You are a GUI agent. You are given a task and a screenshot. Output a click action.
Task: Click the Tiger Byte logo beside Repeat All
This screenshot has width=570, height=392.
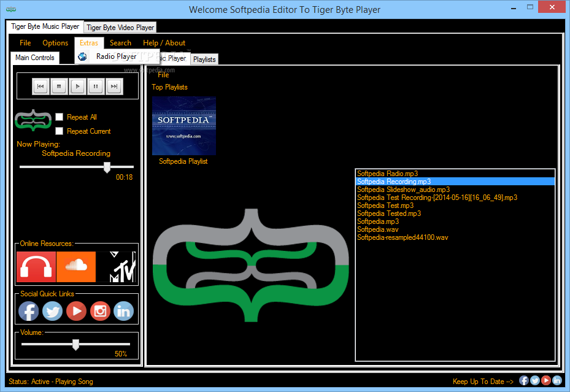coord(33,120)
